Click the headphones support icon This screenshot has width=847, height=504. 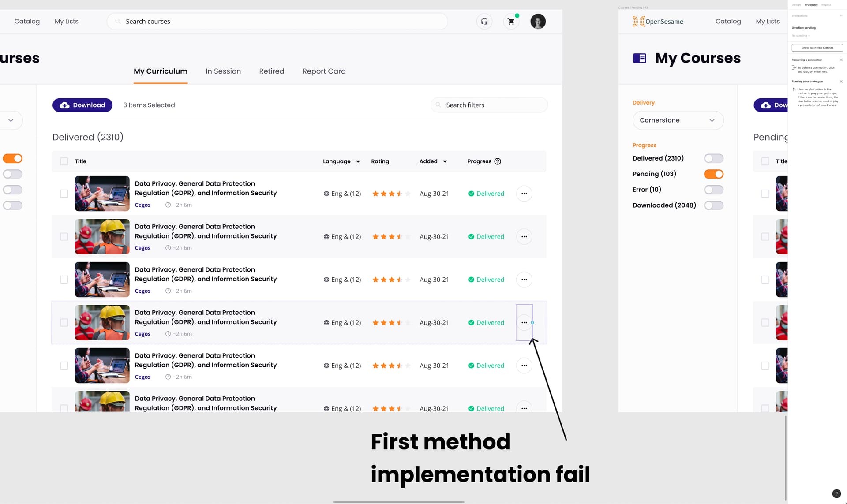(x=484, y=21)
